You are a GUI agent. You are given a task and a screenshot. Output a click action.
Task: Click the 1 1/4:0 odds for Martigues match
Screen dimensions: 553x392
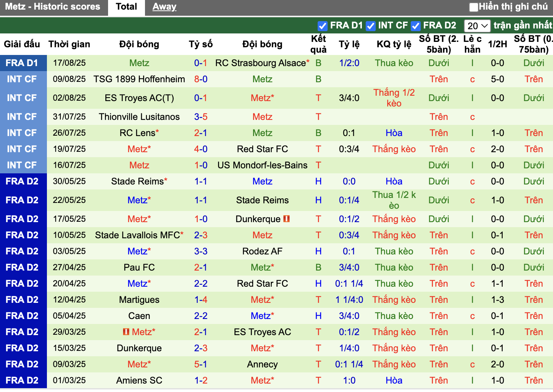349,300
